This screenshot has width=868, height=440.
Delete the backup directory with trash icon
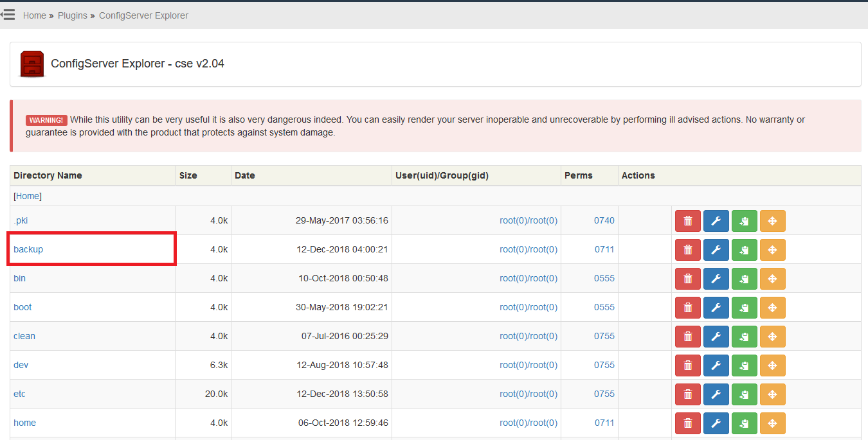(688, 250)
